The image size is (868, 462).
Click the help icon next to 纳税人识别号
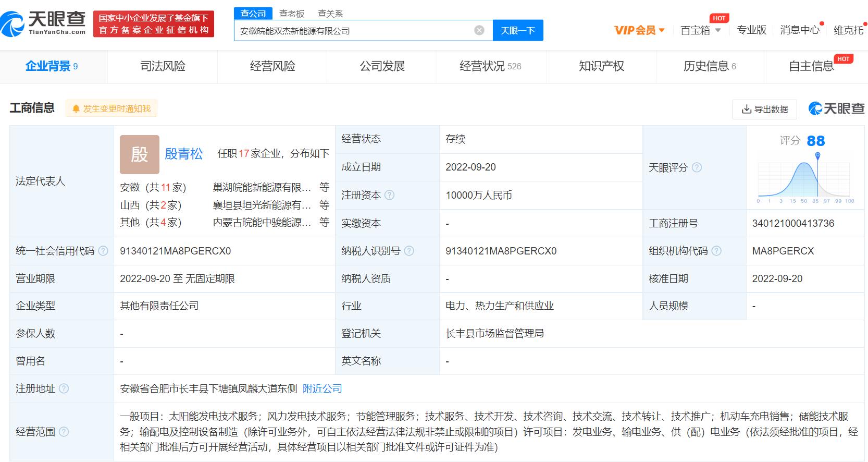409,251
